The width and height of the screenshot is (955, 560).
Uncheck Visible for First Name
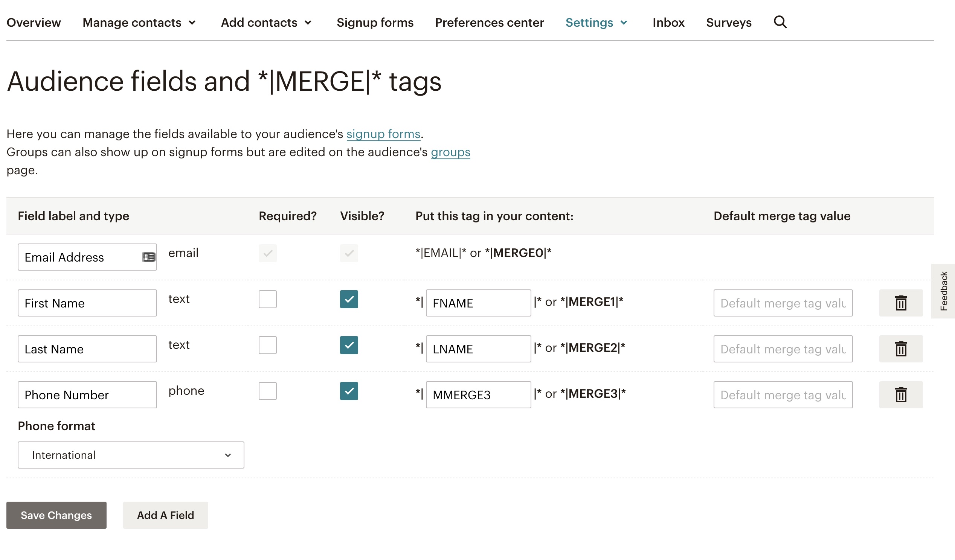tap(349, 299)
